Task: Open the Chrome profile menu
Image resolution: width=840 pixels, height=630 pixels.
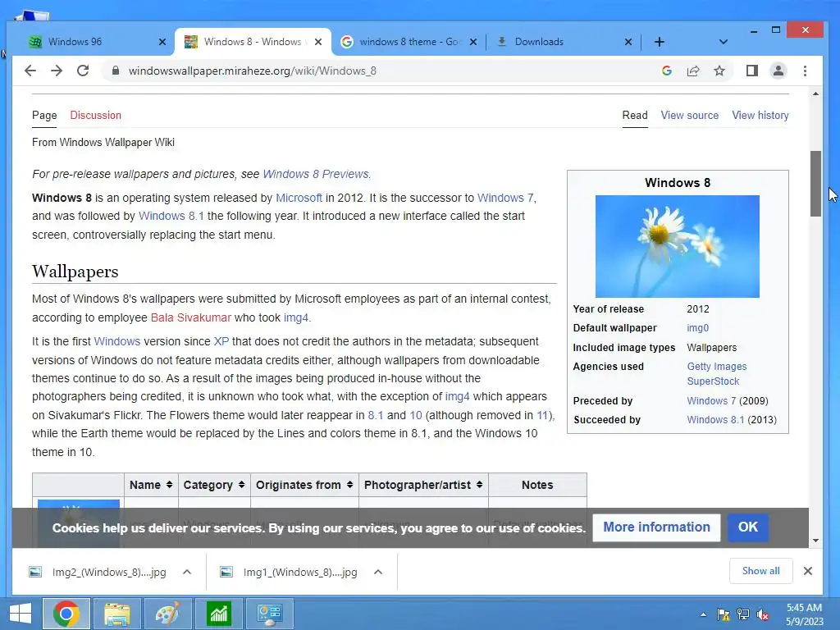Action: pyautogui.click(x=778, y=71)
